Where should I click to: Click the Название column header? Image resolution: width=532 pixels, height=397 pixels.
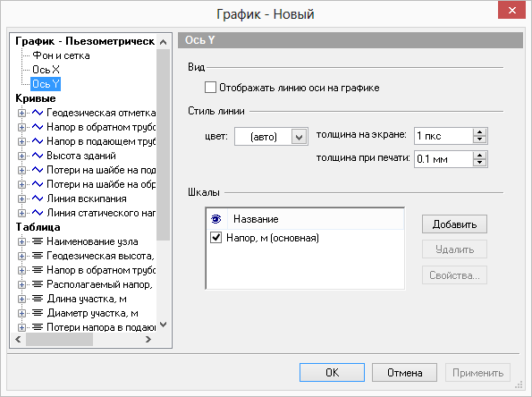click(x=316, y=219)
